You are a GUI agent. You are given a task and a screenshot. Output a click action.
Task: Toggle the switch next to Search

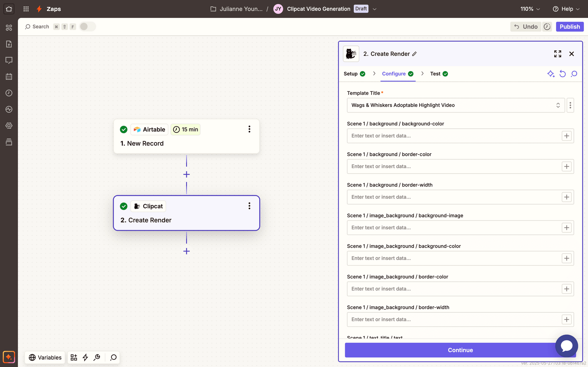click(x=87, y=26)
